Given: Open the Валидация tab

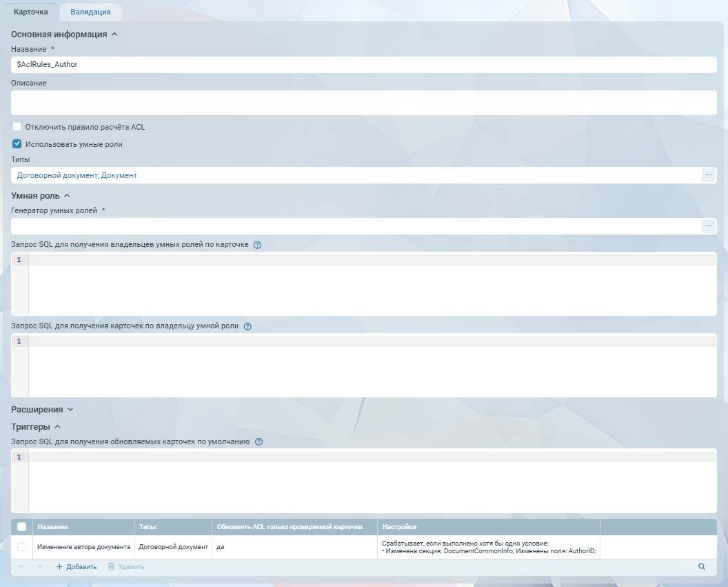Looking at the screenshot, I should (90, 12).
